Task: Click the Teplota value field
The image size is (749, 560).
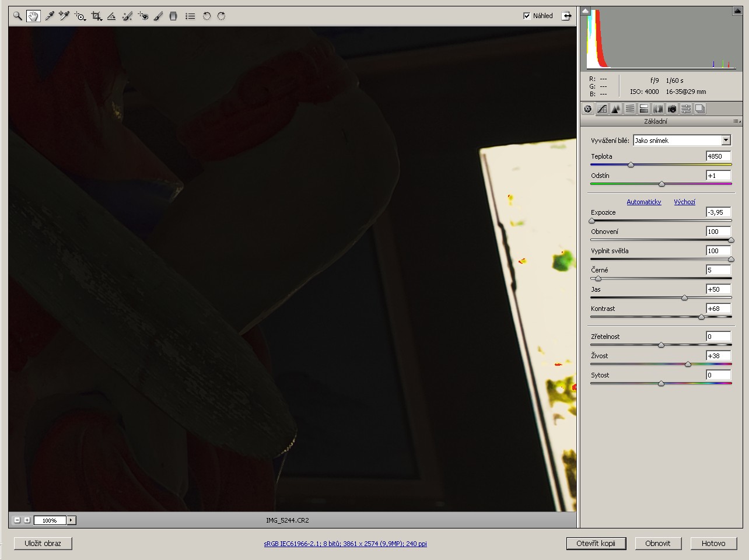Action: 718,156
